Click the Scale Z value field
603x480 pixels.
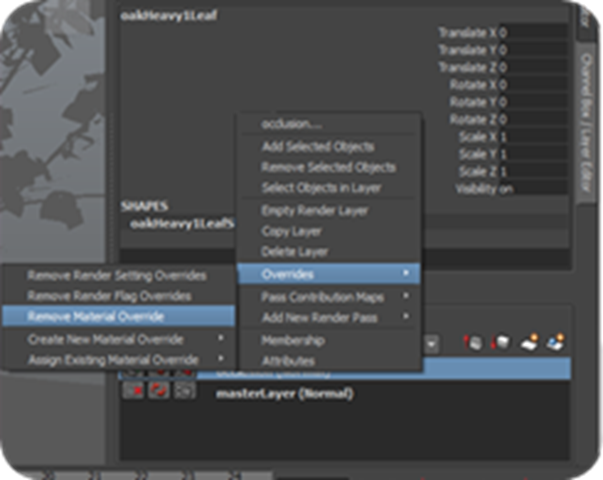533,171
